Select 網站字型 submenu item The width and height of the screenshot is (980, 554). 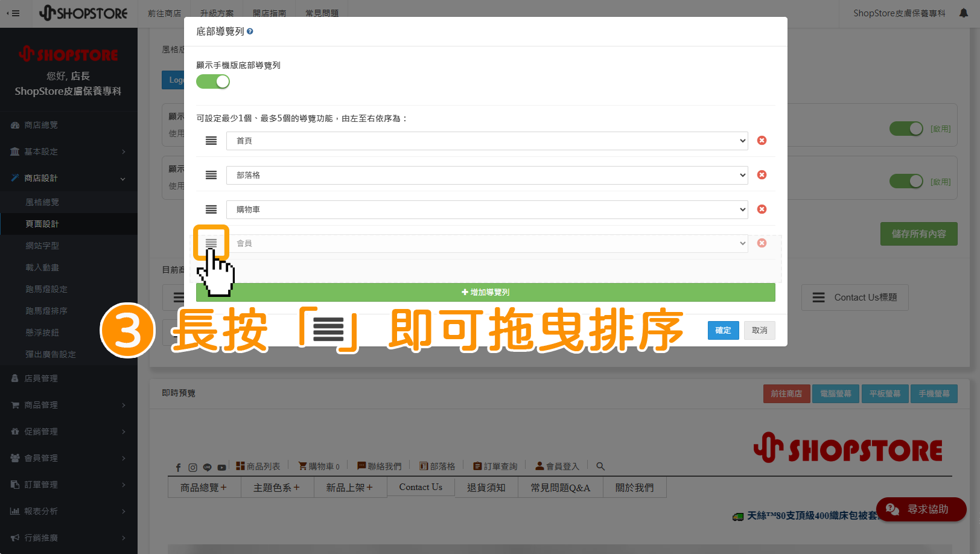(69, 246)
